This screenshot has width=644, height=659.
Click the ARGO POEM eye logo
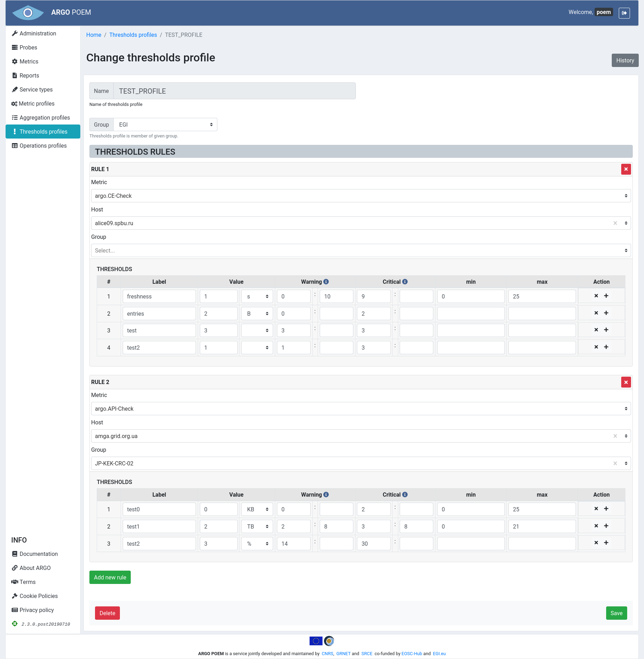pyautogui.click(x=28, y=13)
